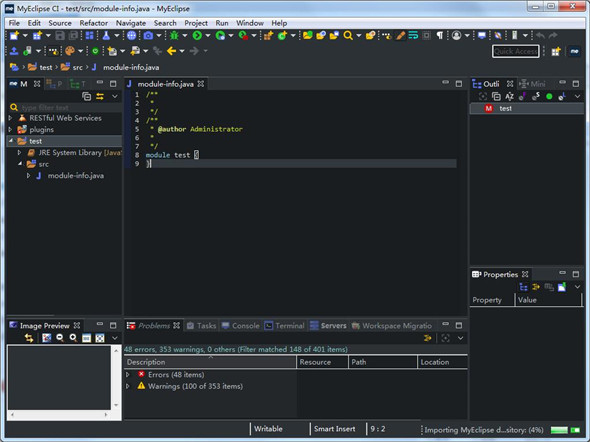Screen dimensions: 590x442
Task: Click the yellow Back arrow navigation icon
Action: (171, 51)
